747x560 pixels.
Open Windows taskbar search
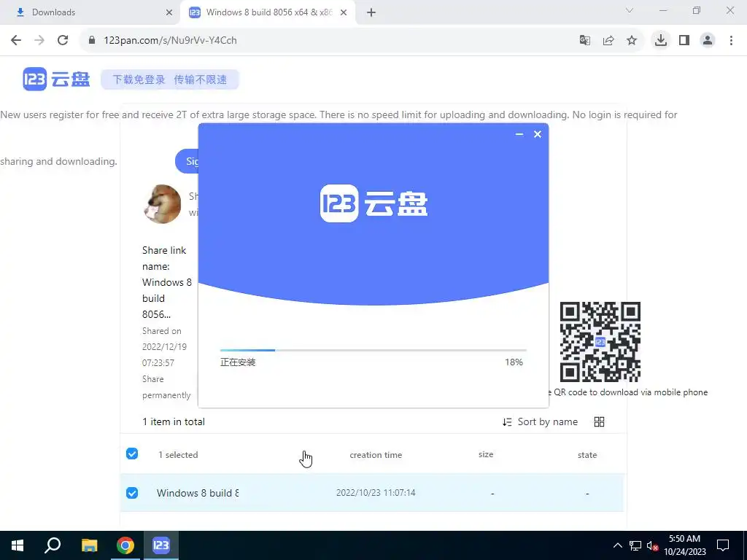(x=53, y=545)
